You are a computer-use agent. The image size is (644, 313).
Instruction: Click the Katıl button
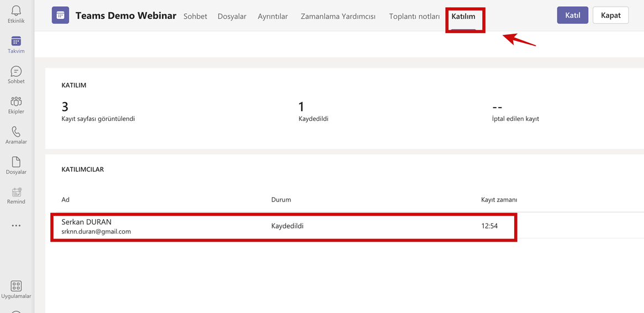point(573,15)
